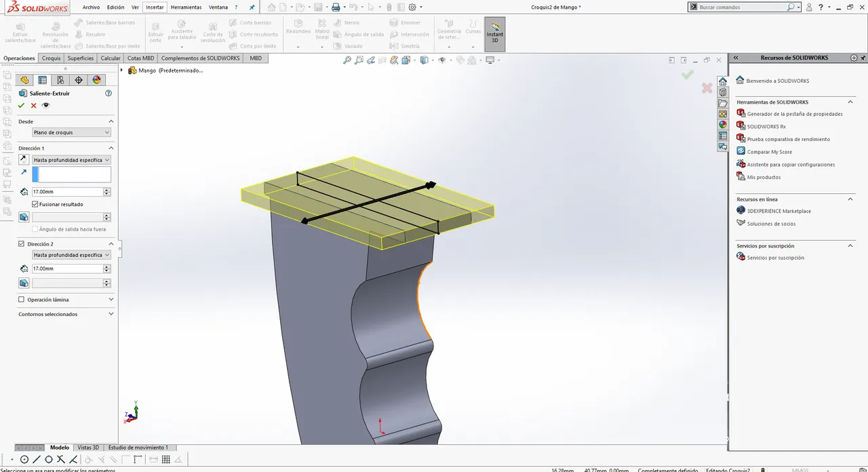Click the Zoom to Fit magnifier icon

pos(347,60)
